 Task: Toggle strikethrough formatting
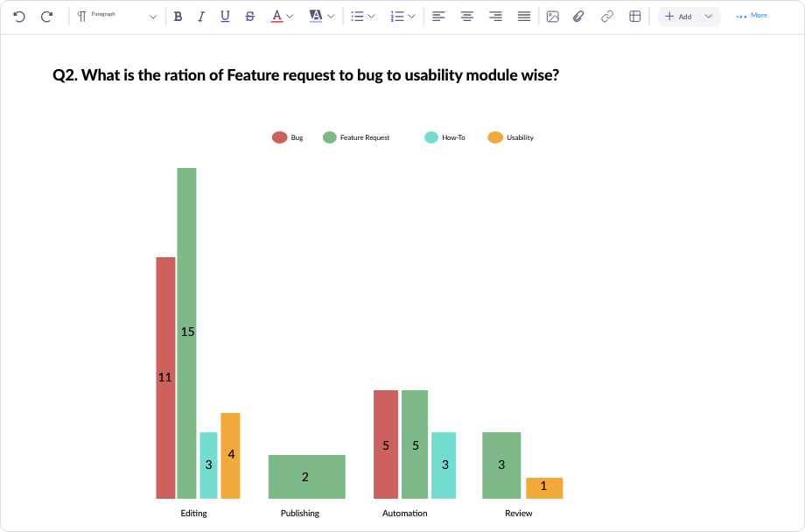point(249,16)
